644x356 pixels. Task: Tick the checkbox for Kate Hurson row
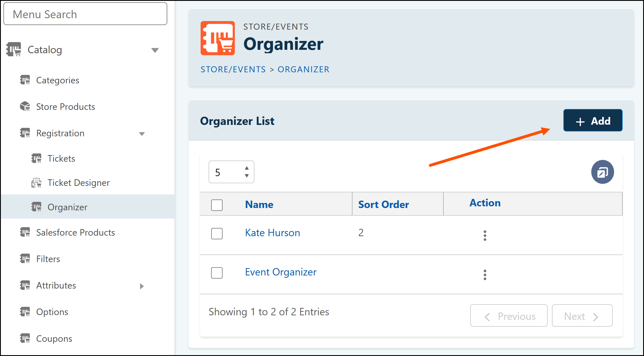pos(217,233)
